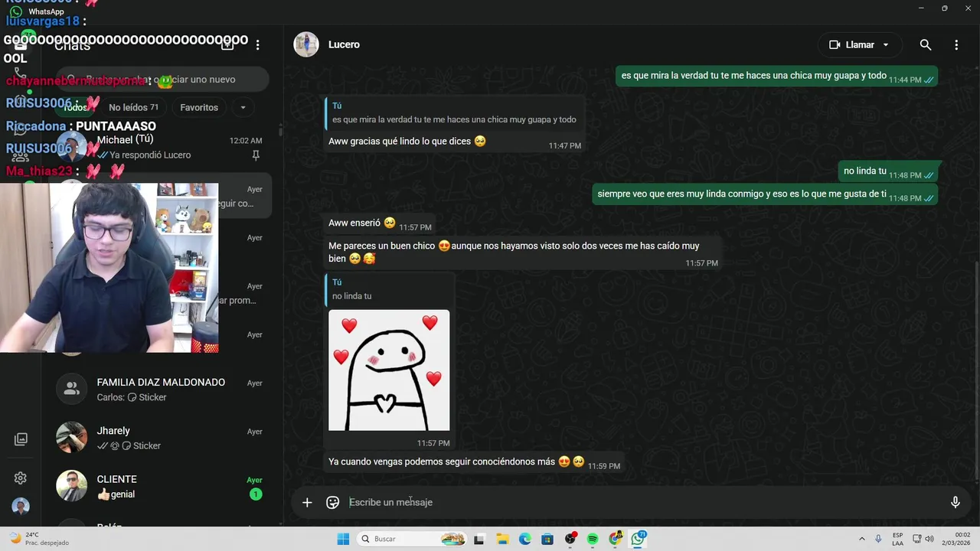Launch Microsoft Edge from taskbar
Image resolution: width=980 pixels, height=551 pixels.
coord(524,539)
